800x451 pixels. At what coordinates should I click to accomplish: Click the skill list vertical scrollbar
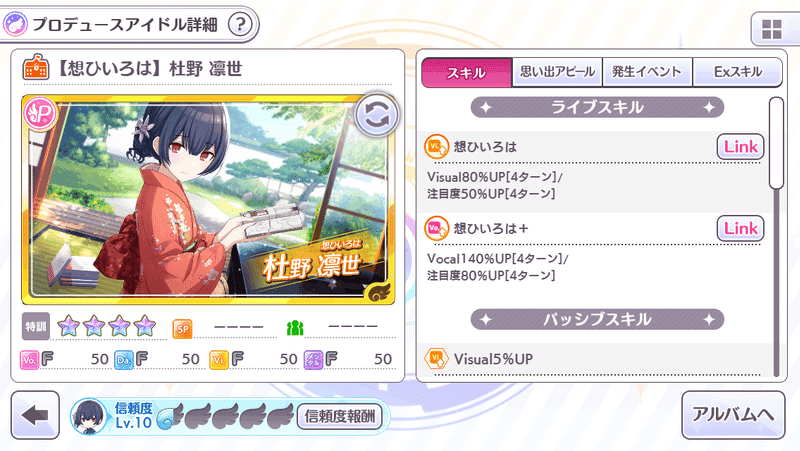click(776, 237)
